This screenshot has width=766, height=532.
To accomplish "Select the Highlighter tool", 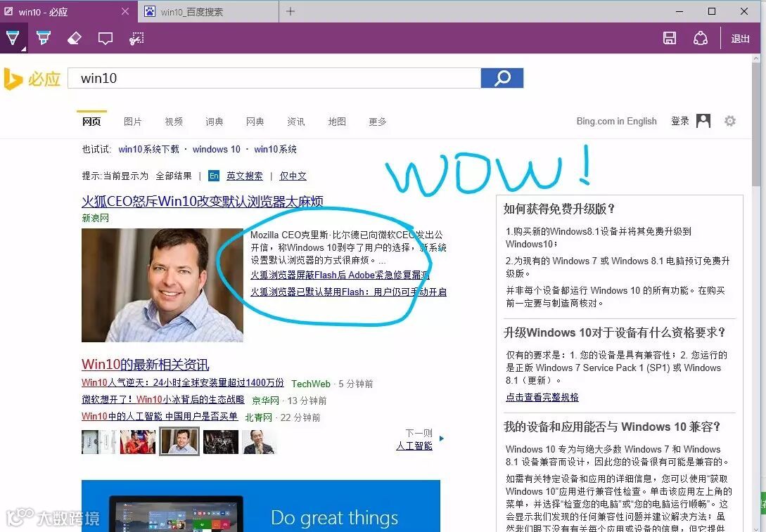I will pyautogui.click(x=44, y=37).
